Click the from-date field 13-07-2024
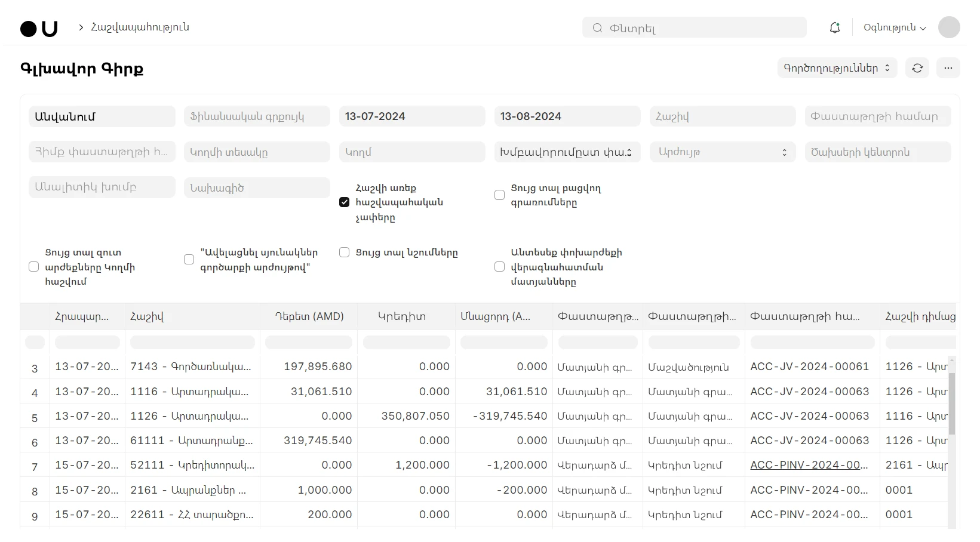Screen dimensions: 980x542 pos(412,116)
